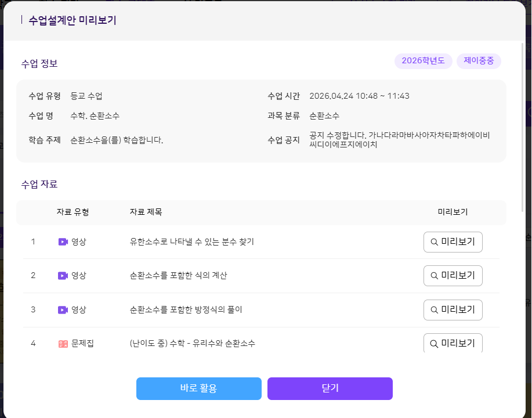Viewport: 532px width, 418px height.
Task: Click the 문제집 workbook icon in row 4
Action: pos(63,344)
